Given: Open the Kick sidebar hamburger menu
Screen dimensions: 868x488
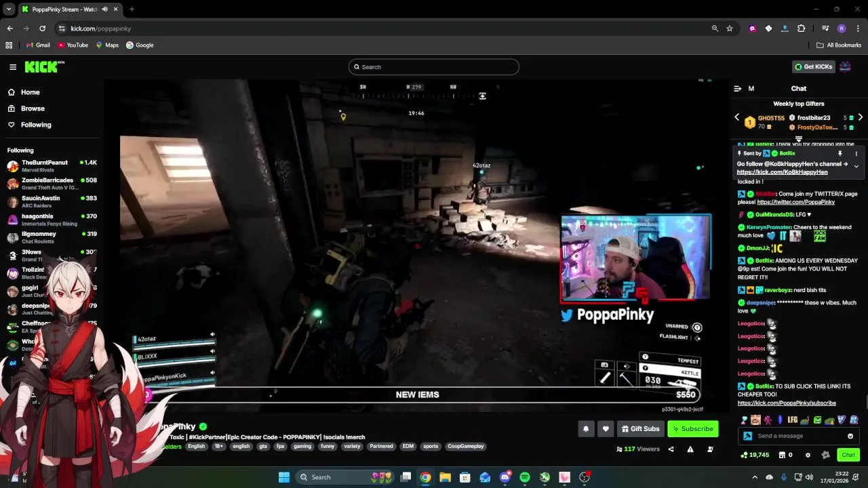Looking at the screenshot, I should tap(13, 66).
